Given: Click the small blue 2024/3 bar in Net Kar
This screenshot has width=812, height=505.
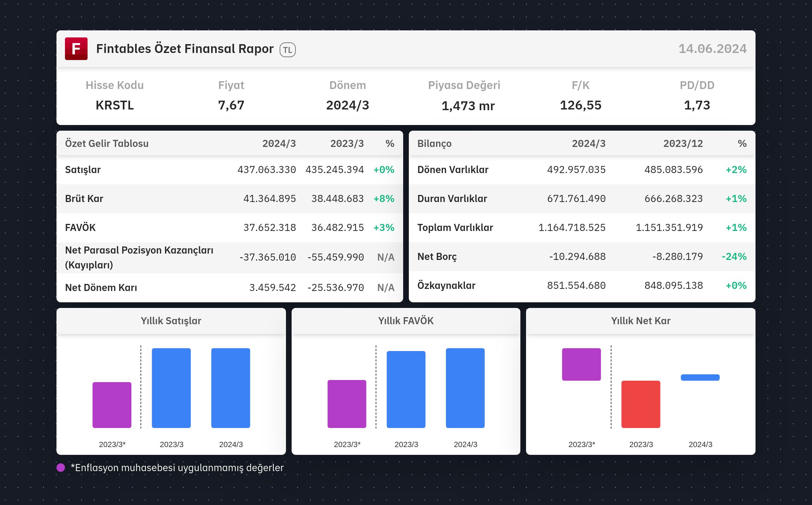Looking at the screenshot, I should 700,378.
